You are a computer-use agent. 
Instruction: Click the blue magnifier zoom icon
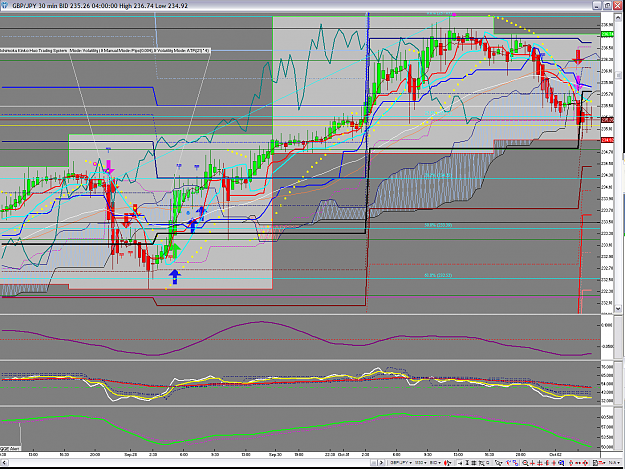561,463
